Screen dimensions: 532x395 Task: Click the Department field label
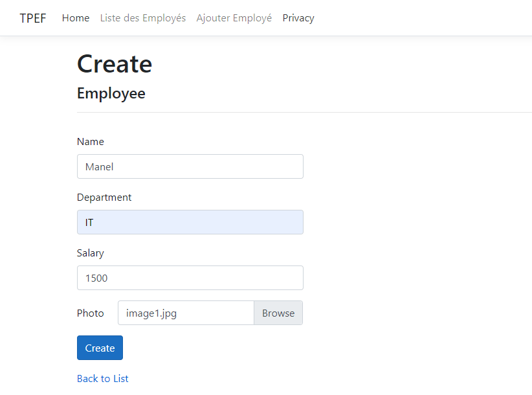(x=104, y=197)
